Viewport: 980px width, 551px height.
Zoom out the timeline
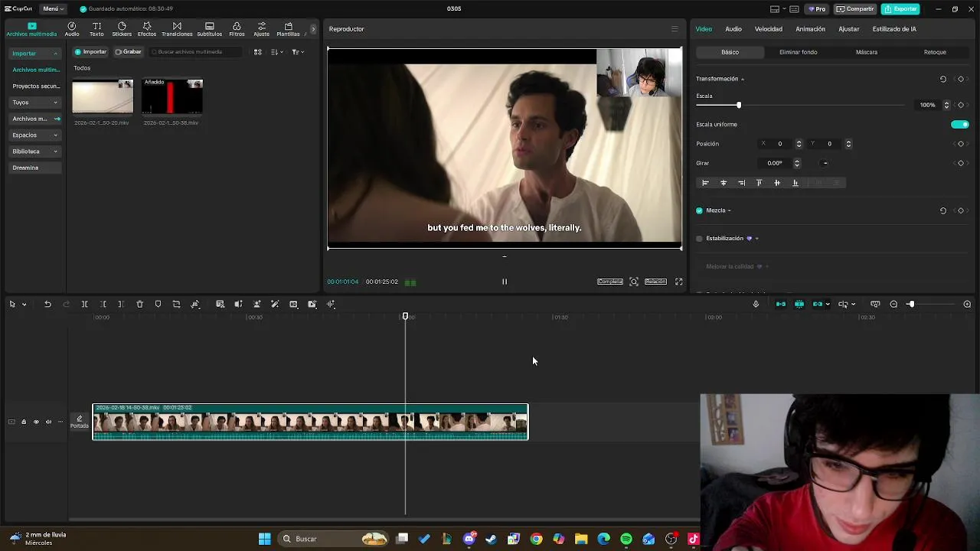pos(893,305)
